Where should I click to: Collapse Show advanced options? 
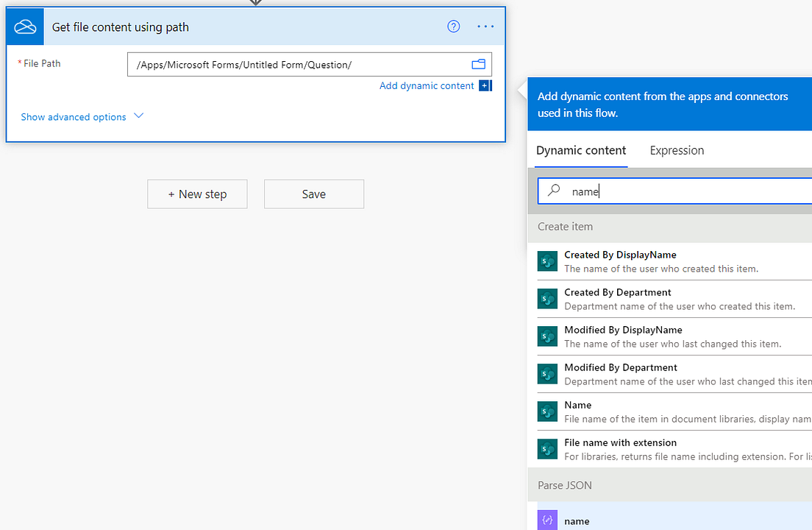[82, 116]
